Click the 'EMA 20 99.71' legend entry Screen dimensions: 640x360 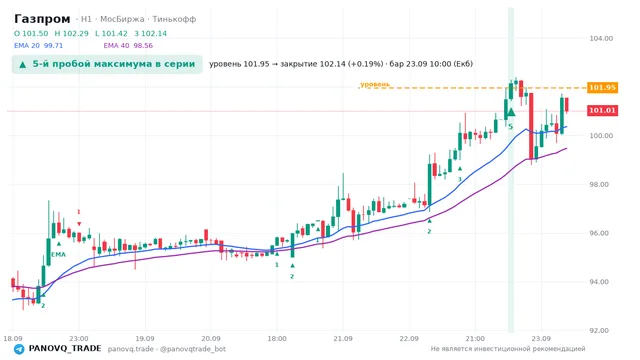point(38,45)
